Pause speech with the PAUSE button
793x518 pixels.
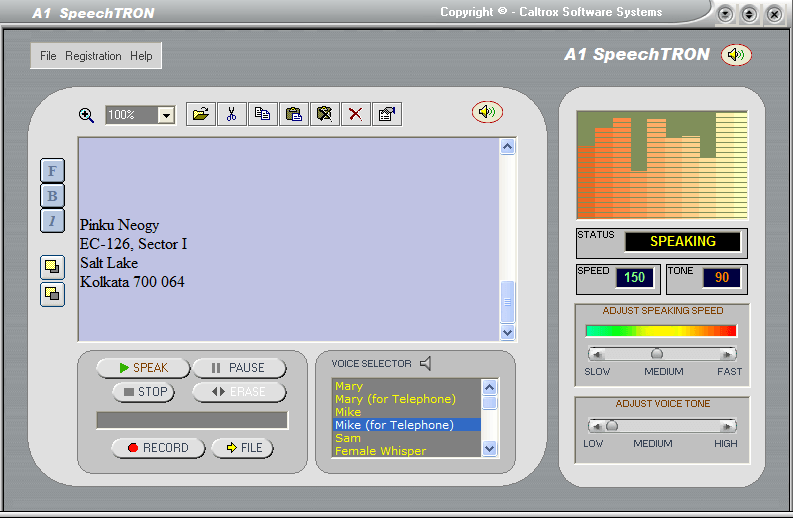pos(239,368)
